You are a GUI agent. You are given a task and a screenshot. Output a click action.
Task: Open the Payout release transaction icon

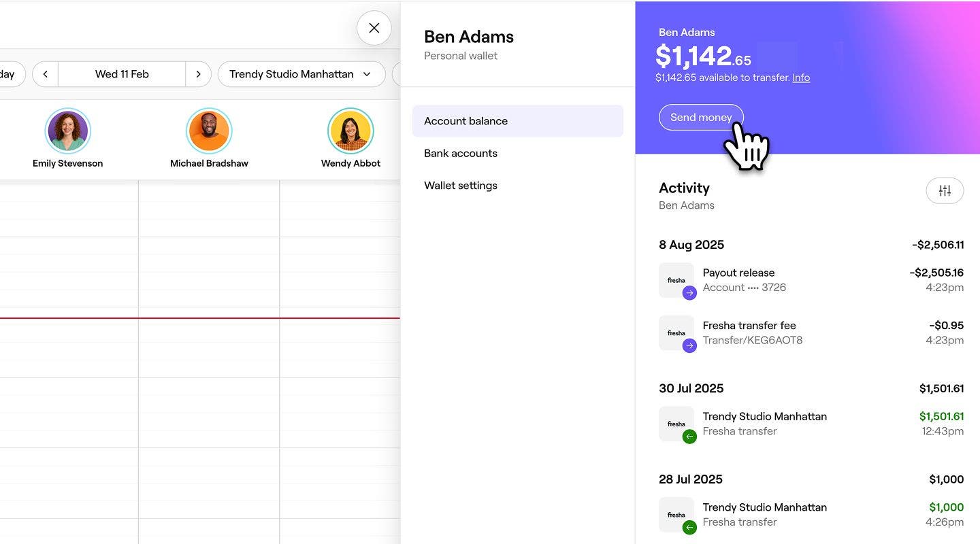coord(677,281)
